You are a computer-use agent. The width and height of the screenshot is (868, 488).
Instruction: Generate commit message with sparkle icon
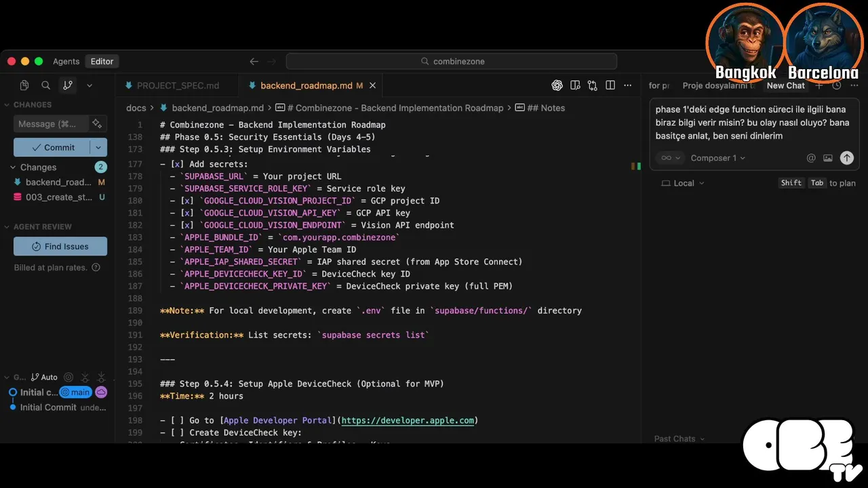pos(98,124)
